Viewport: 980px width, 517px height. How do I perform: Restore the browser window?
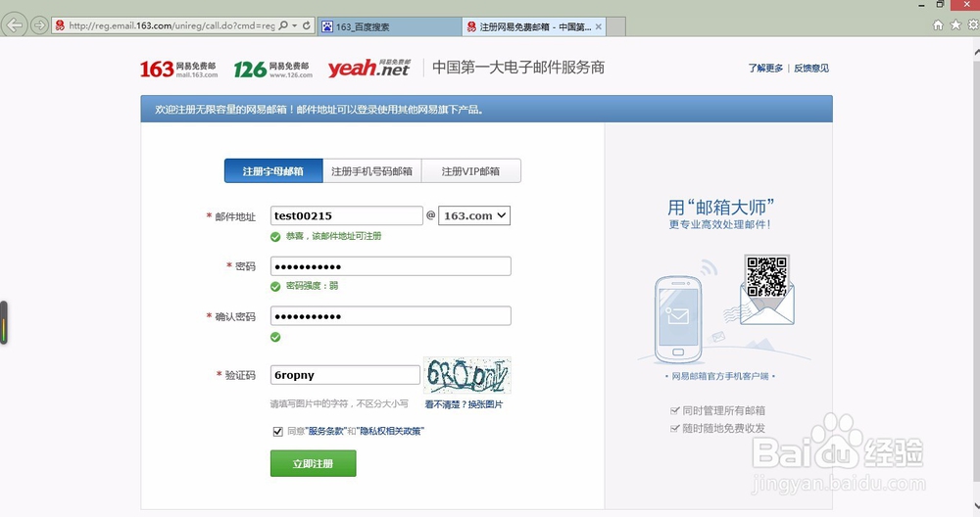click(940, 4)
